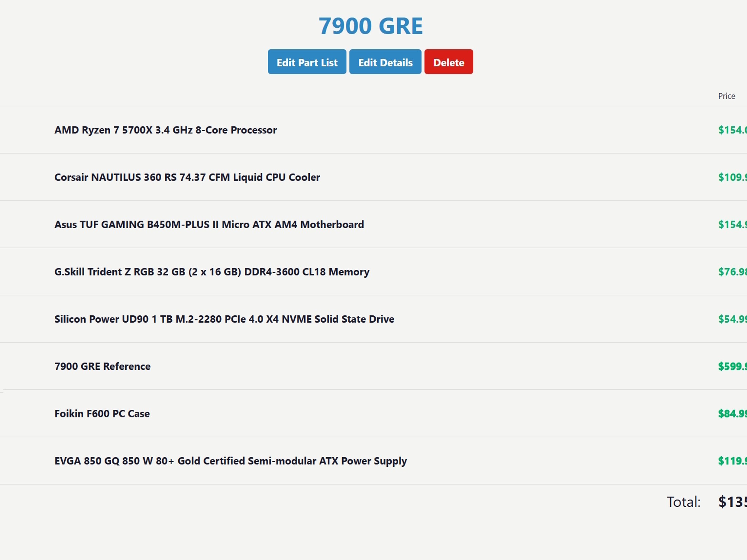Click EVGA 850 GQ power supply link
This screenshot has width=747, height=560.
pos(231,461)
